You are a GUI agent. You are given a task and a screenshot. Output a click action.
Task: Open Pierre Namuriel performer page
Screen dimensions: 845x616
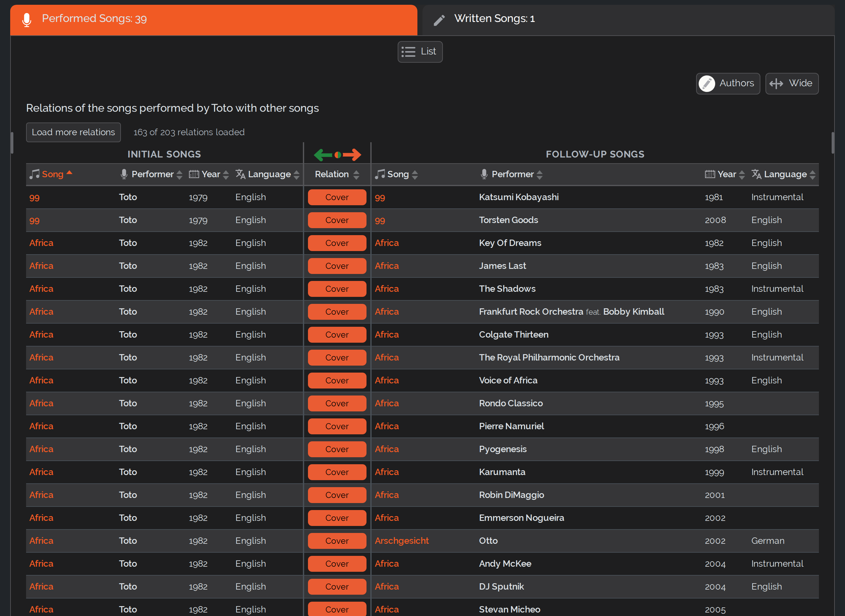511,426
